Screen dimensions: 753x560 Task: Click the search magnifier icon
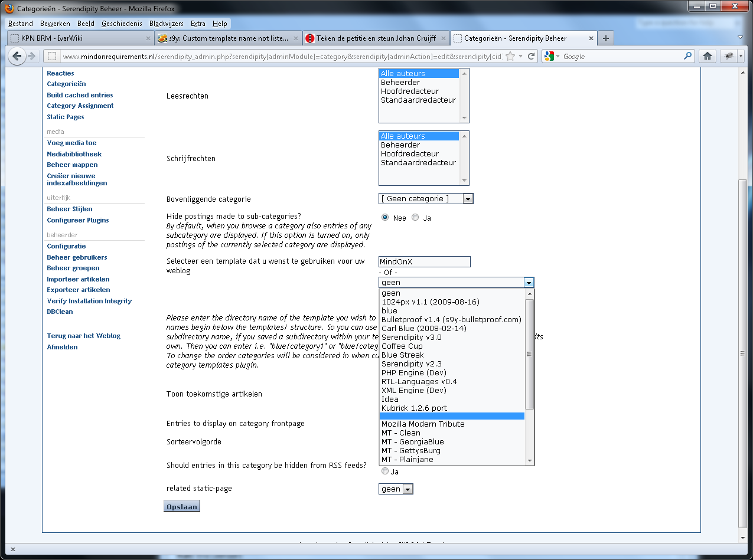[x=687, y=56]
